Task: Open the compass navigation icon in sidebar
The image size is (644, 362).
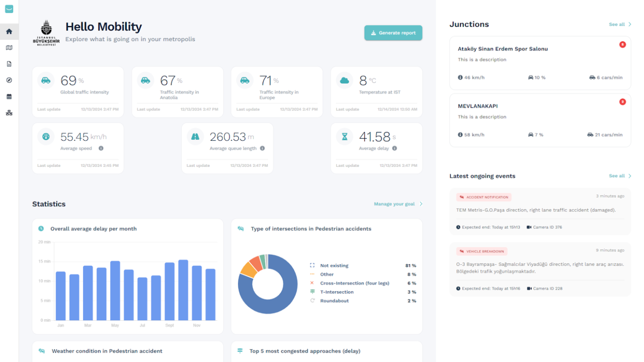Action: tap(9, 79)
